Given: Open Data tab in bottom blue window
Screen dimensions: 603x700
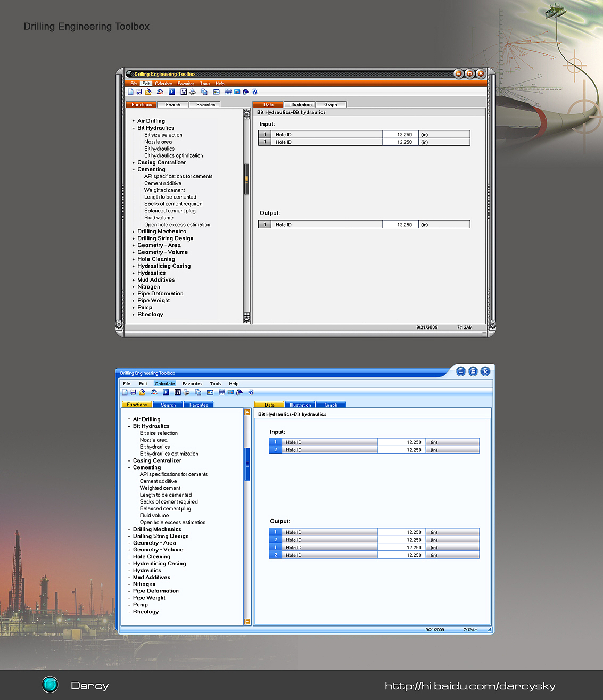Looking at the screenshot, I should pos(270,405).
